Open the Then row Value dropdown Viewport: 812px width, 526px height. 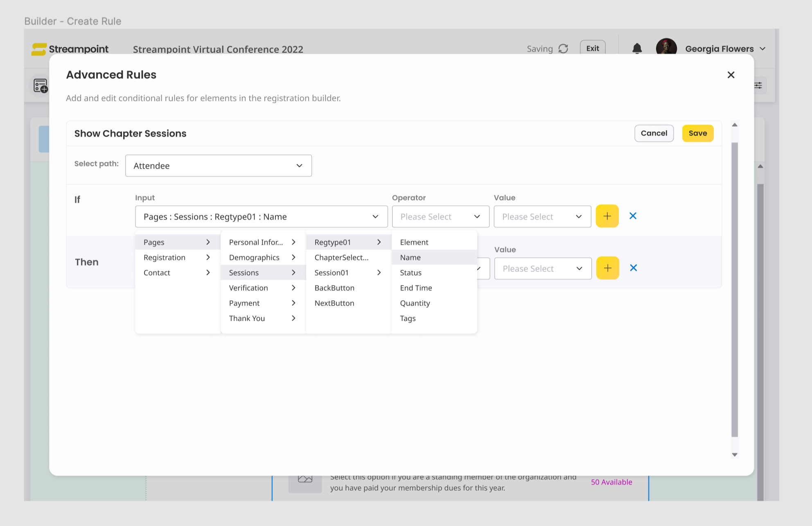tap(543, 268)
